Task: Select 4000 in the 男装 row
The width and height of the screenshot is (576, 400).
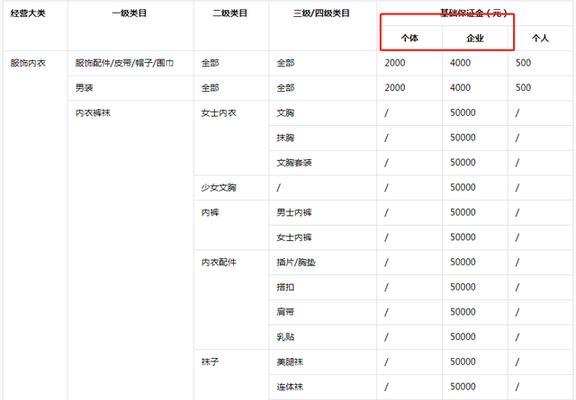Action: point(460,88)
